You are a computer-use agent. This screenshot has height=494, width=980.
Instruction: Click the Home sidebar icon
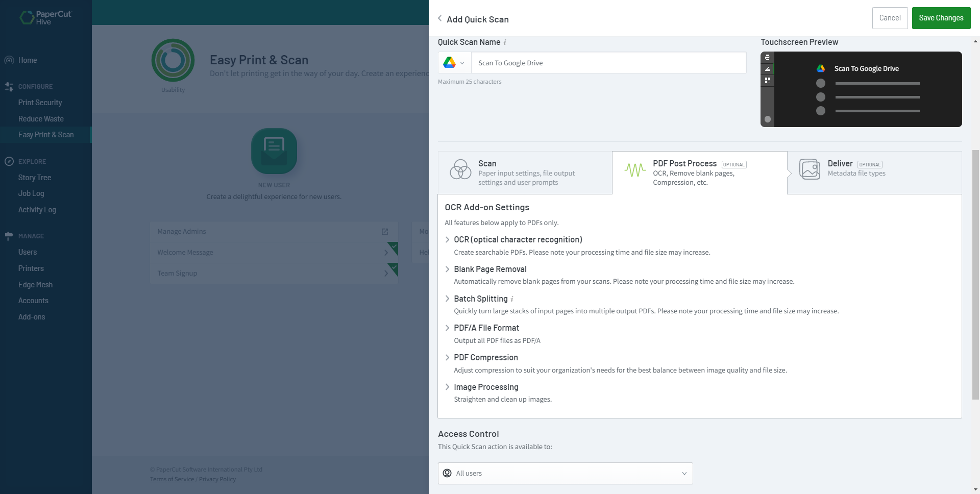tap(9, 60)
